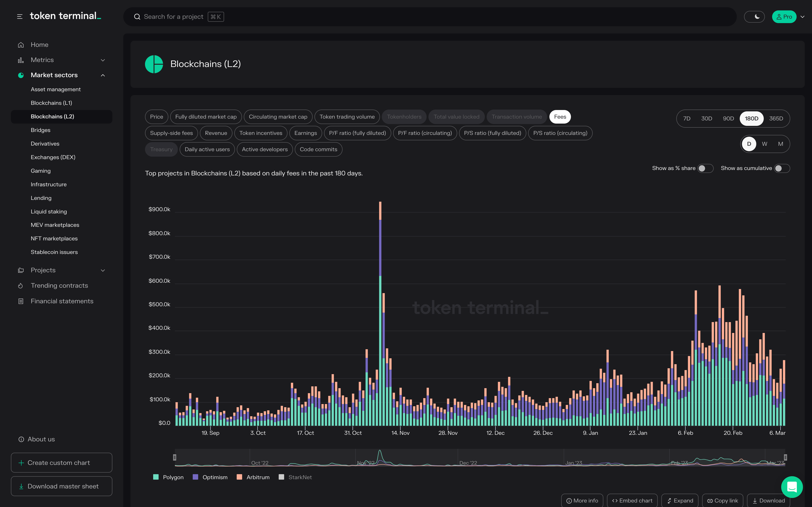Click the Embed chart button

632,500
